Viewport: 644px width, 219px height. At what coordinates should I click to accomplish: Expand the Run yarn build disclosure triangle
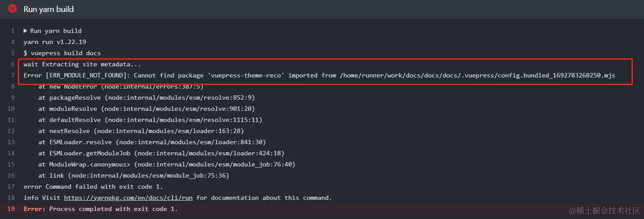coord(26,31)
